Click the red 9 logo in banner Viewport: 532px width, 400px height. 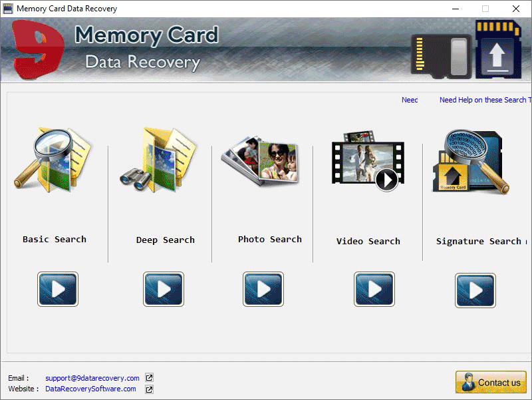pos(38,49)
